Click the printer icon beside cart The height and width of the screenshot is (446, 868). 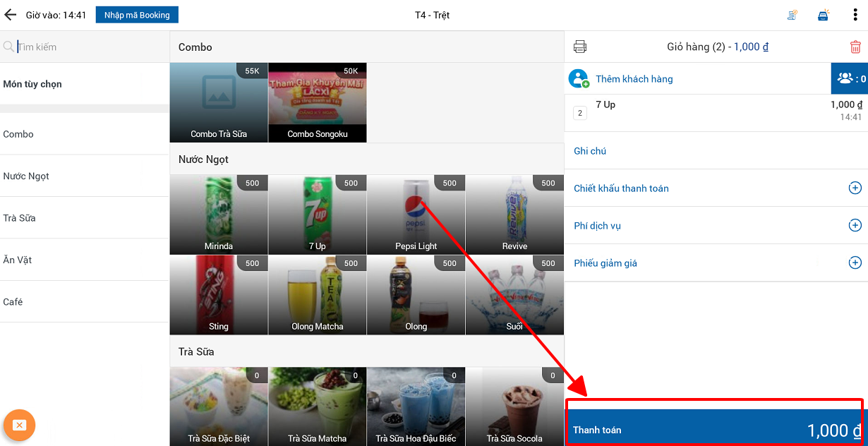click(x=580, y=47)
